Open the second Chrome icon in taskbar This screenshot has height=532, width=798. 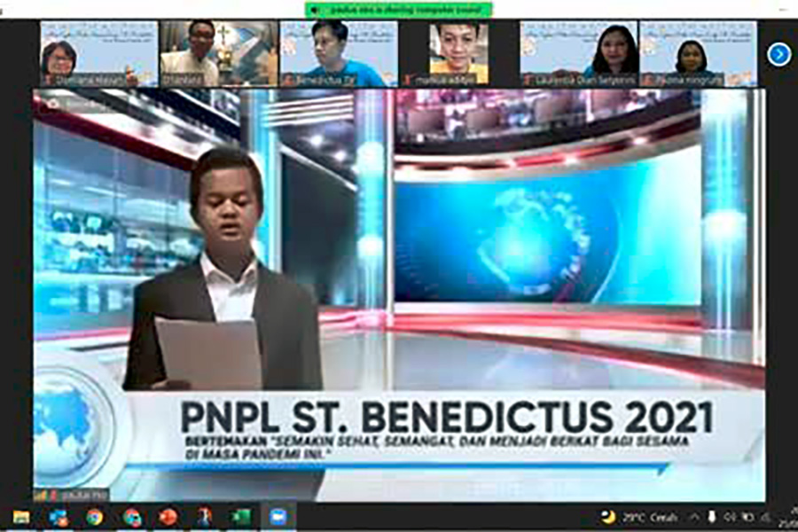[132, 517]
